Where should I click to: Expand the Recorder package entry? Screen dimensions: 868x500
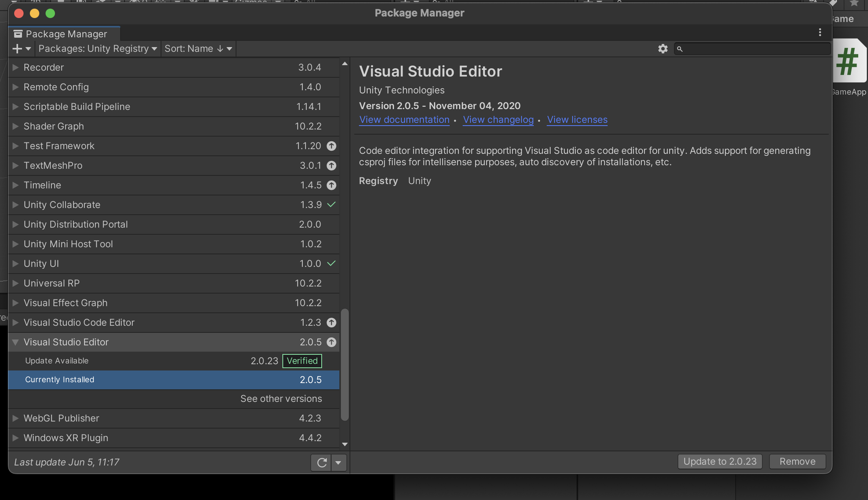pos(16,68)
